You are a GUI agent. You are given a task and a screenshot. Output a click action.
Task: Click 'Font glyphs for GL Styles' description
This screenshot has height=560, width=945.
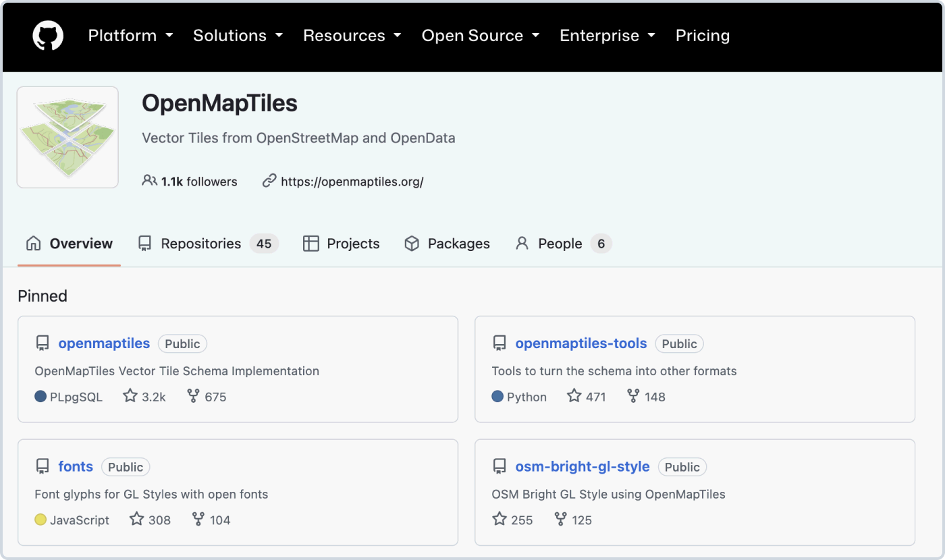tap(151, 495)
